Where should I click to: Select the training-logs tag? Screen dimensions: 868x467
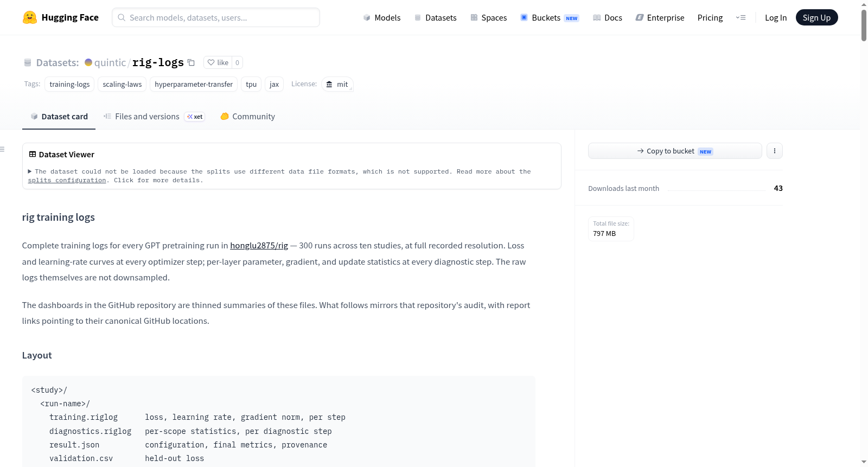(69, 84)
